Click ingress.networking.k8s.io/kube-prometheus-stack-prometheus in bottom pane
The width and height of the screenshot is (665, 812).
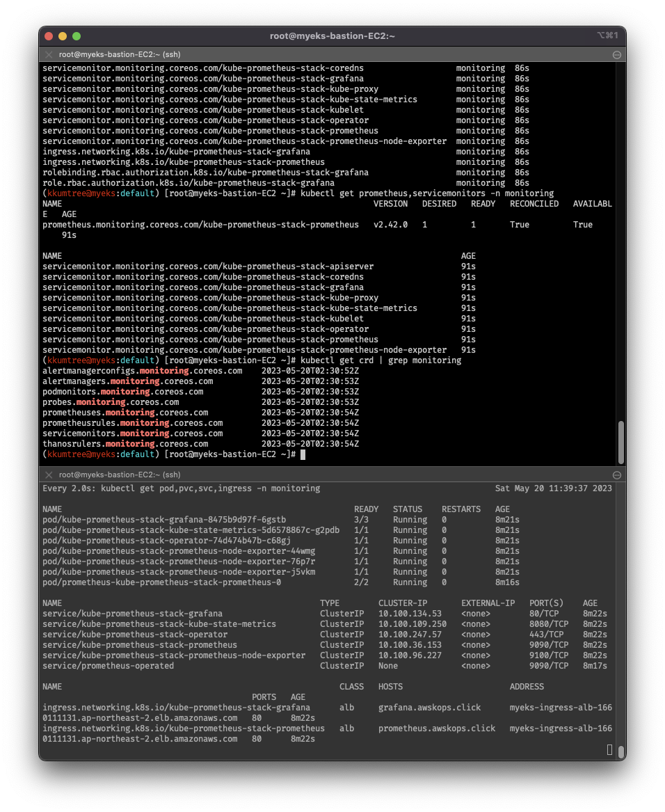[x=184, y=729]
